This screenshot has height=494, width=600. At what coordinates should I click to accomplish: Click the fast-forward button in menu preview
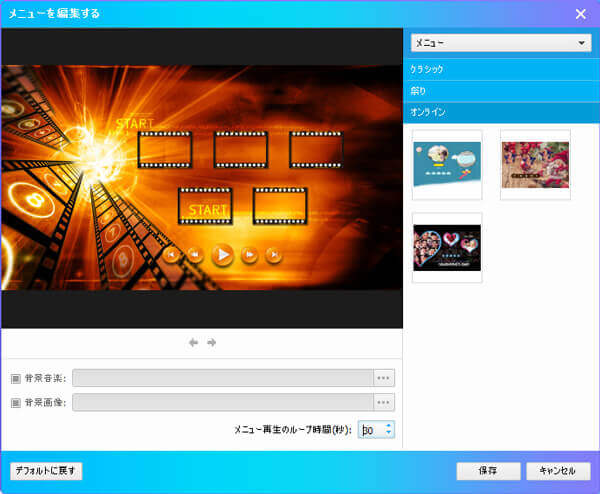pos(250,254)
